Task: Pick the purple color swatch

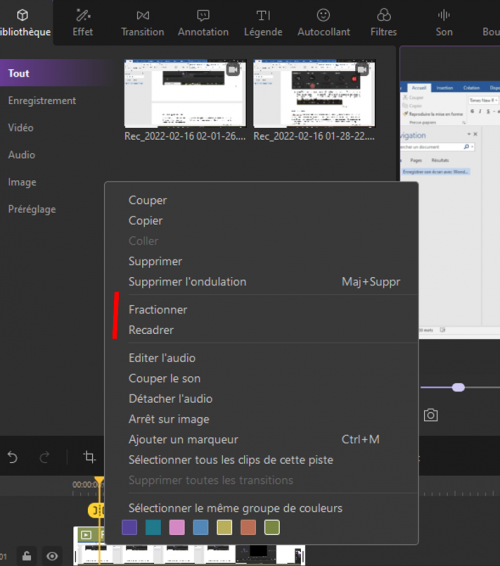Action: click(130, 527)
